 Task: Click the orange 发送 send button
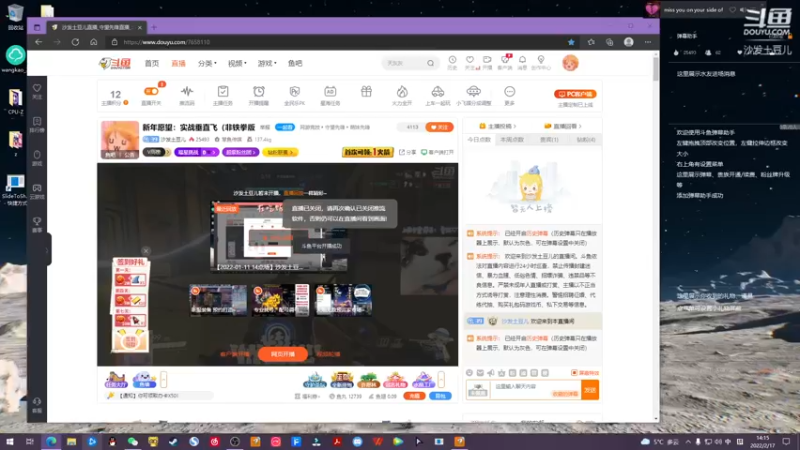(590, 390)
